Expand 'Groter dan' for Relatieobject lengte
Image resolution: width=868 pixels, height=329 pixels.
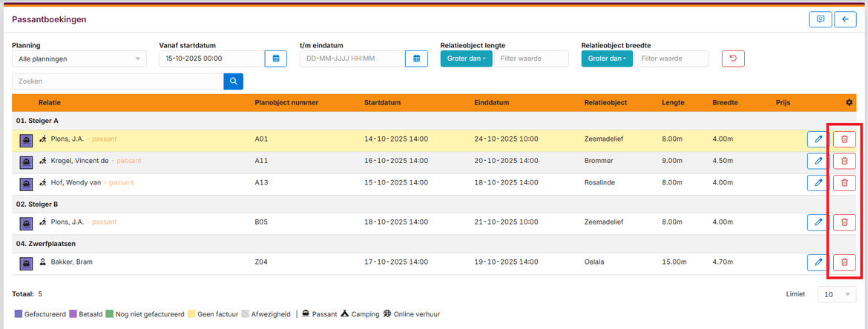[467, 59]
